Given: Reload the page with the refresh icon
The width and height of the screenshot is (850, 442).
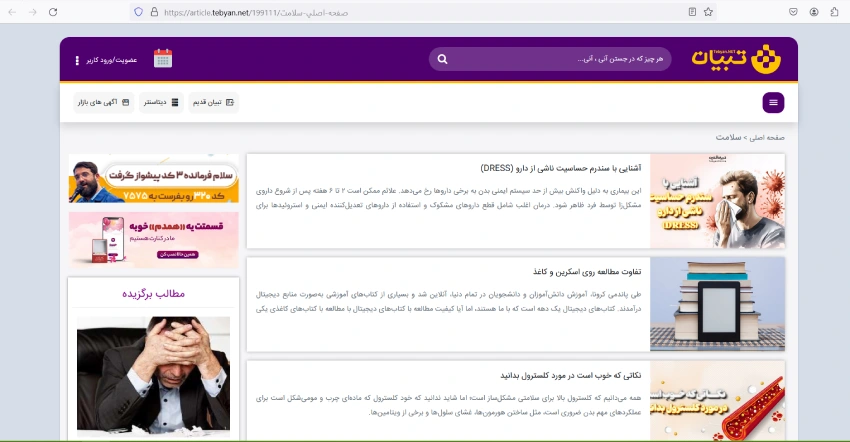Looking at the screenshot, I should [x=53, y=12].
